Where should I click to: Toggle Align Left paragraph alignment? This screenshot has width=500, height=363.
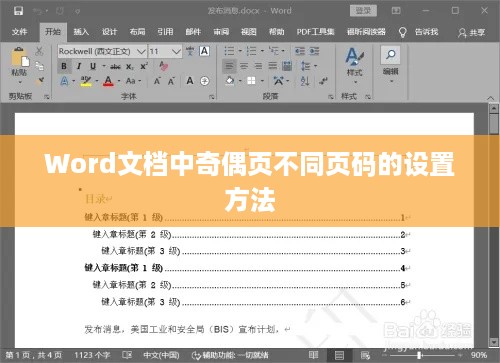click(229, 66)
